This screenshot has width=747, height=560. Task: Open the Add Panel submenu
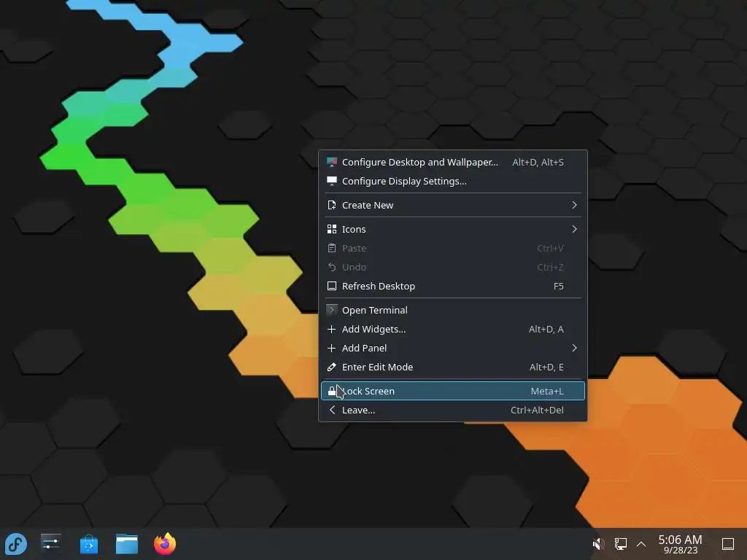[x=452, y=348]
